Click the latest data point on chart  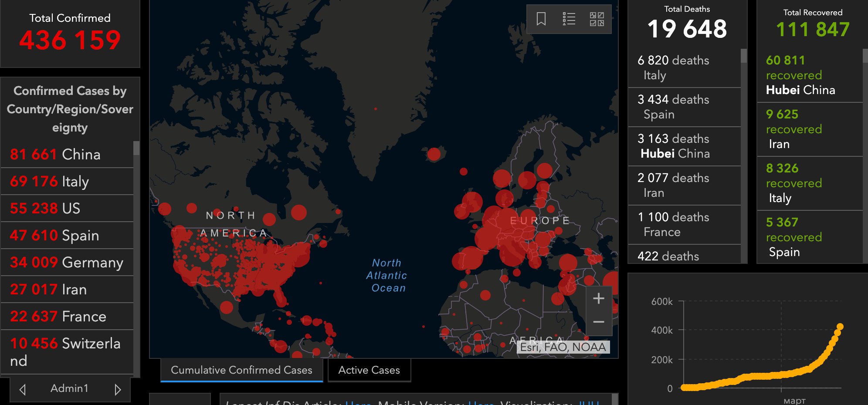[840, 327]
